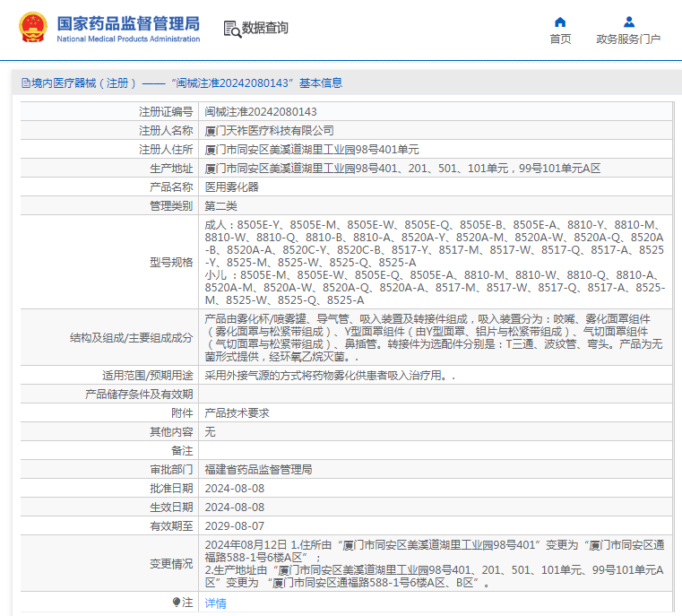Viewport: 682px width, 616px height.
Task: Select registration number 闽械注准20242080143 value cell
Action: click(261, 112)
